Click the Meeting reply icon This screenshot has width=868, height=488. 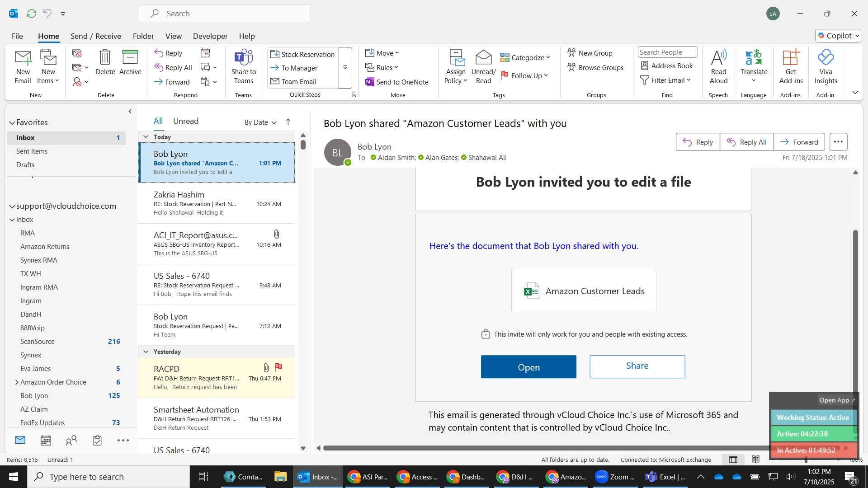click(205, 53)
